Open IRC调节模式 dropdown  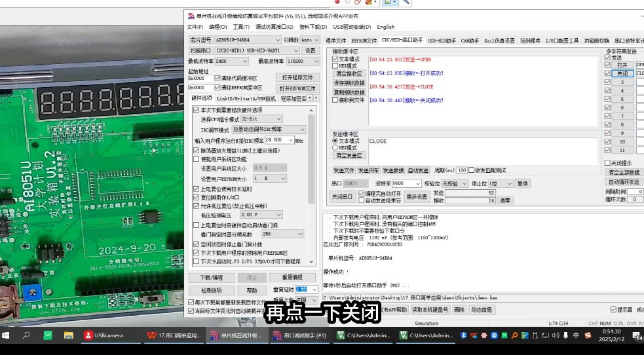(x=269, y=129)
